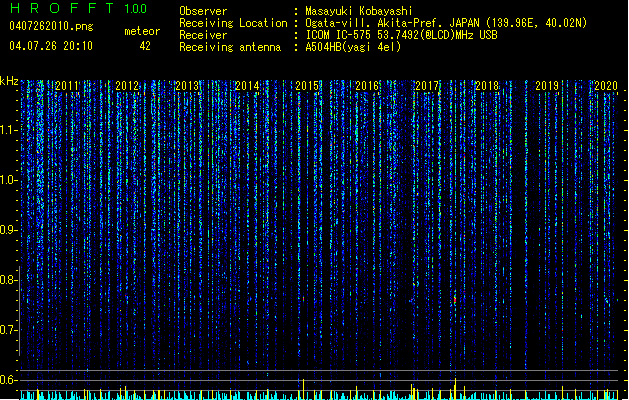The width and height of the screenshot is (629, 400).
Task: Click the Receiver label
Action: coord(203,35)
